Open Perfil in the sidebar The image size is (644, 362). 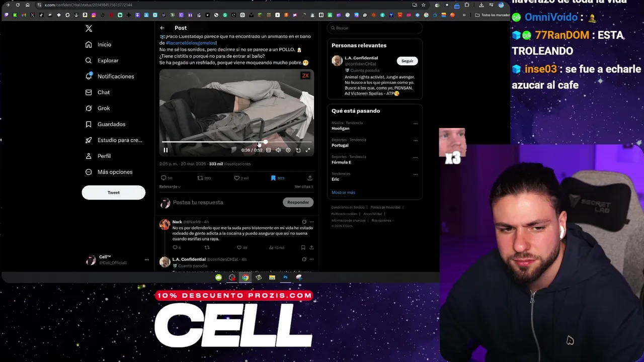(x=98, y=156)
